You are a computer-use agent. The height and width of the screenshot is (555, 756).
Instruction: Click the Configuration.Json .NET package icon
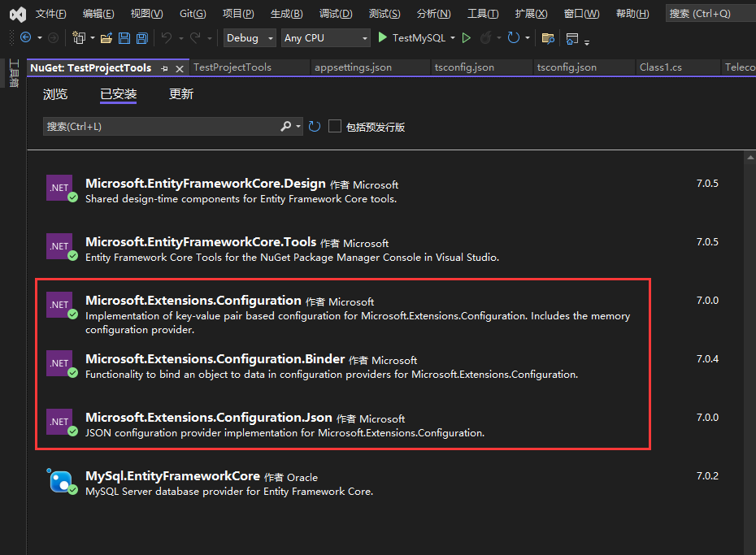click(x=60, y=422)
